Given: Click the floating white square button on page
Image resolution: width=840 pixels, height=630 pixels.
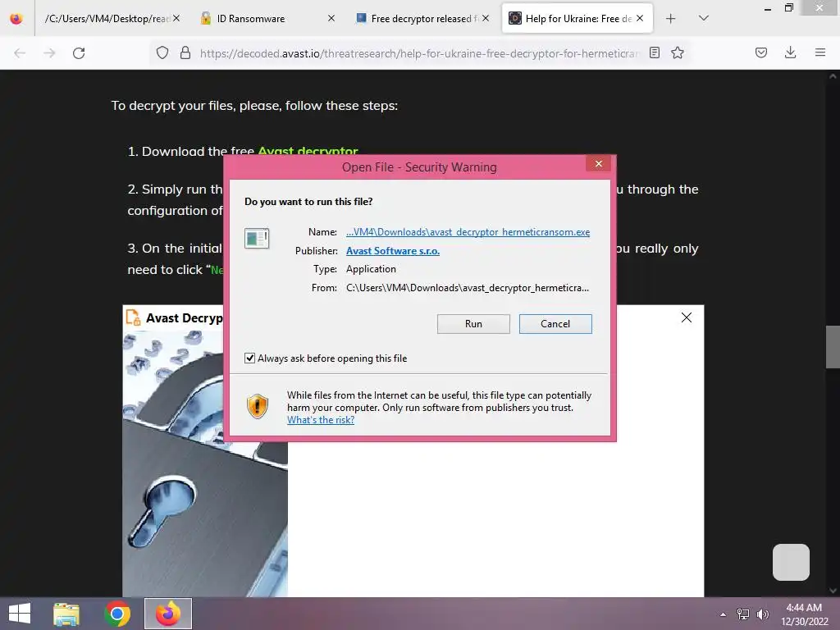Looking at the screenshot, I should [x=791, y=562].
